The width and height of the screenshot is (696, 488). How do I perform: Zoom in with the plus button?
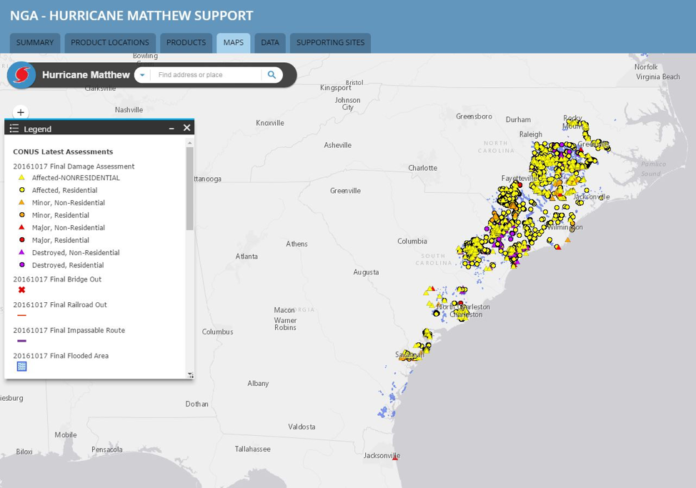[x=21, y=112]
